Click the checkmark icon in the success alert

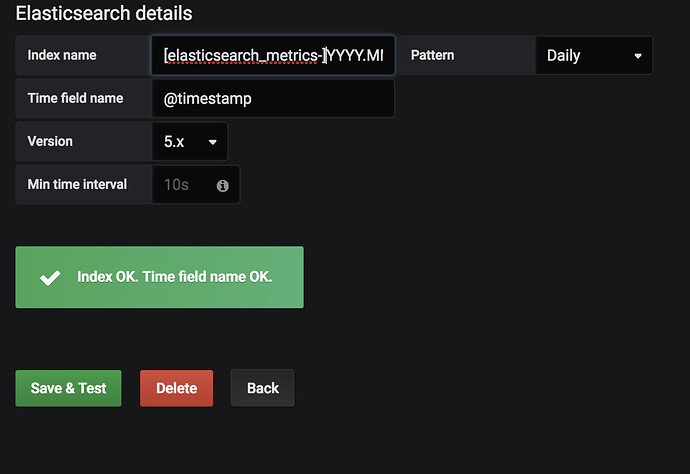[49, 278]
